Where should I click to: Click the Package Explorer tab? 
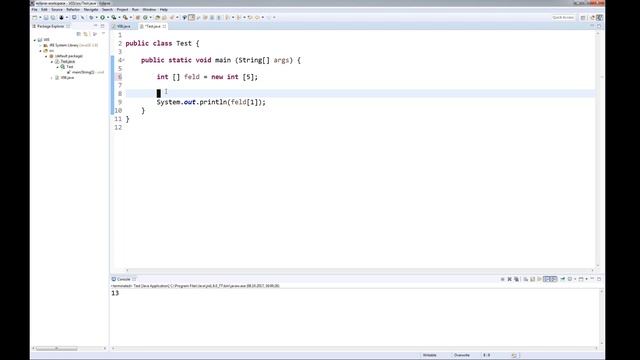click(x=50, y=26)
